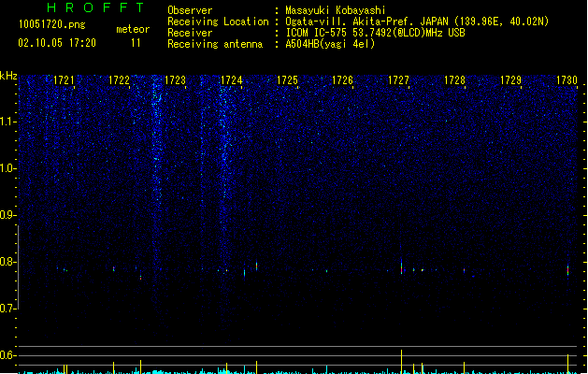Click the 1725 time axis marker
The width and height of the screenshot is (588, 374).
tap(287, 80)
